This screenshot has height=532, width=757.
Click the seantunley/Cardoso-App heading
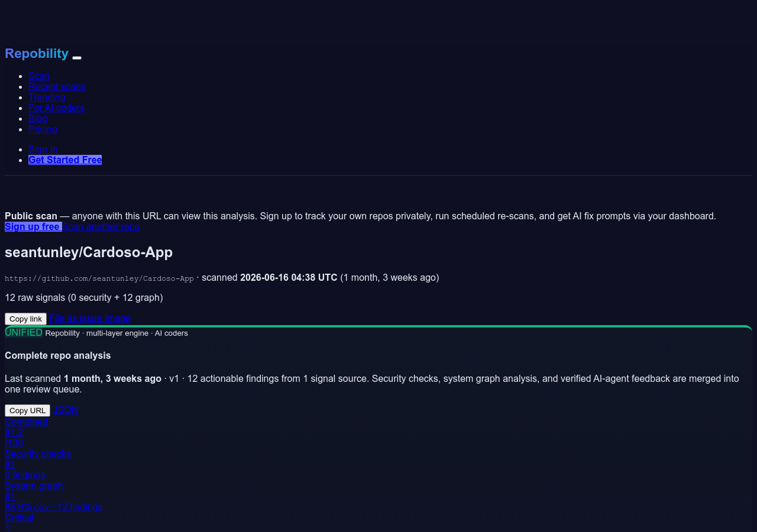(x=89, y=252)
